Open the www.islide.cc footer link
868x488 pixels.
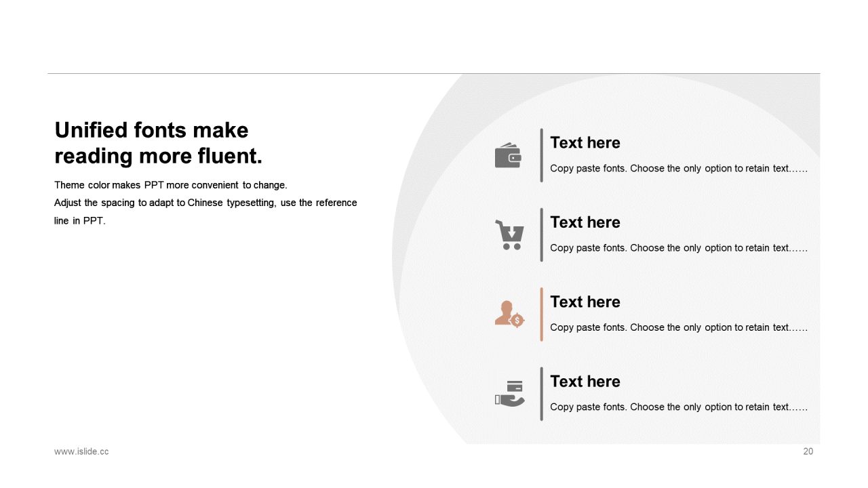81,451
